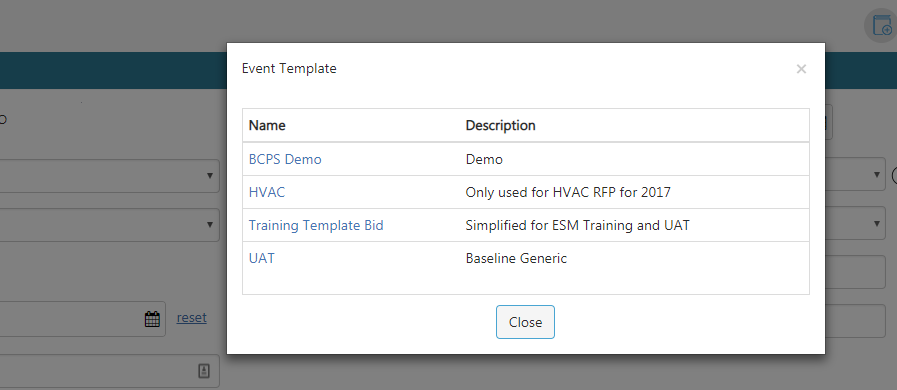Open the upper dropdown right of dialog
897x390 pixels.
(x=855, y=176)
